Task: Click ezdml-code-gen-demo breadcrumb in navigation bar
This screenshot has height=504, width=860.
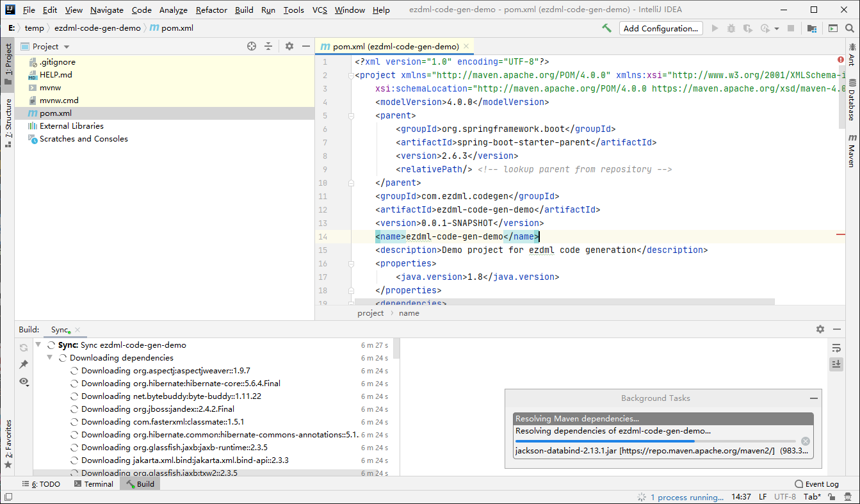Action: 97,28
